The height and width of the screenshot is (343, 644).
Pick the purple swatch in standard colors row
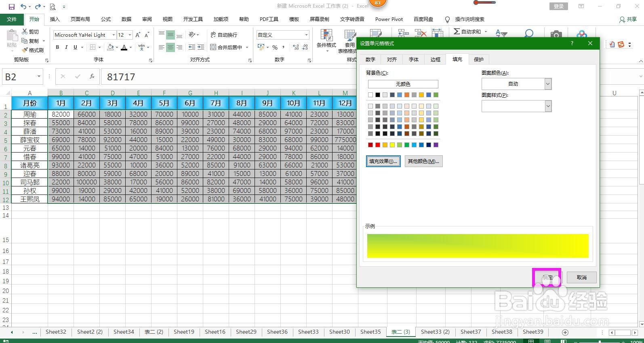[x=436, y=144]
